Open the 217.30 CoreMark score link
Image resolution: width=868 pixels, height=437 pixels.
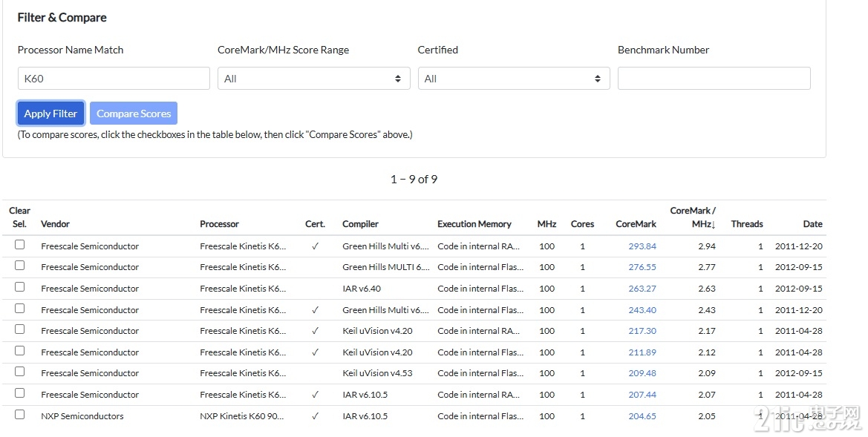point(642,331)
